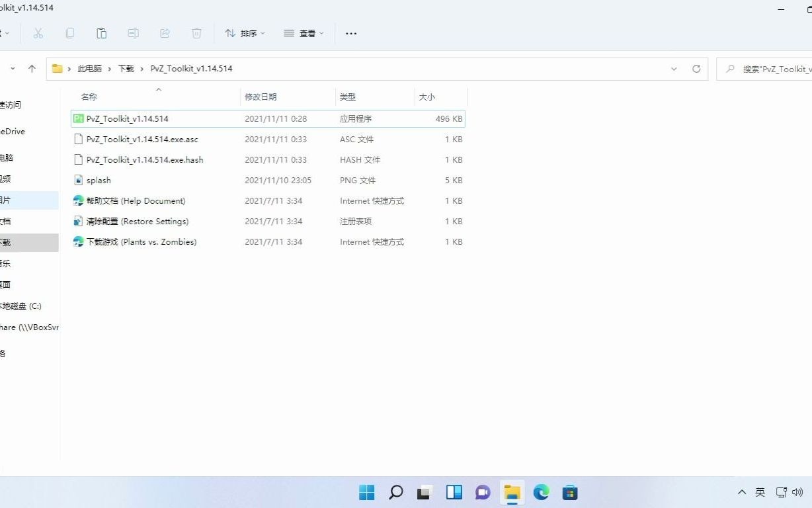Click the 修改日期 column header
The image size is (812, 508).
click(x=262, y=97)
